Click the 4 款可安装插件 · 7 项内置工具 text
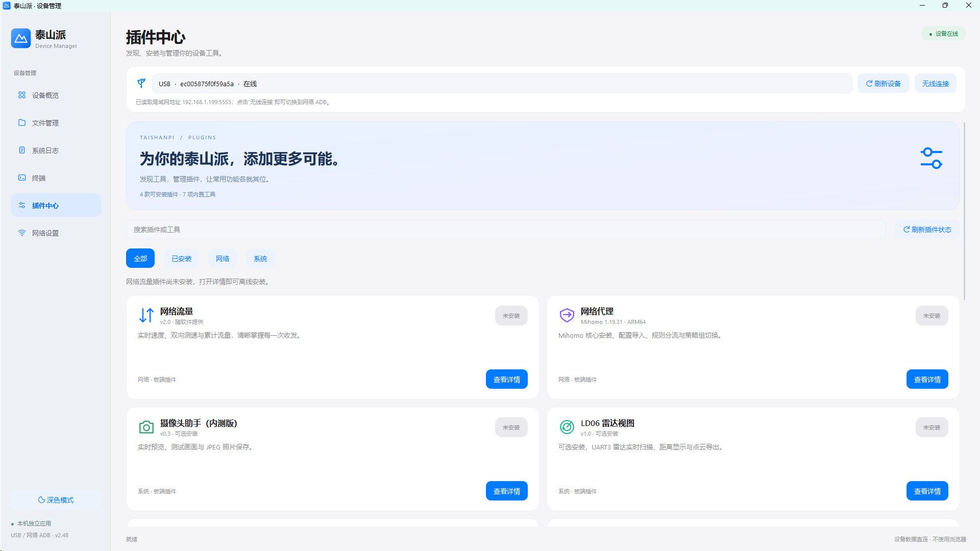Viewport: 980px width, 551px height. (178, 194)
